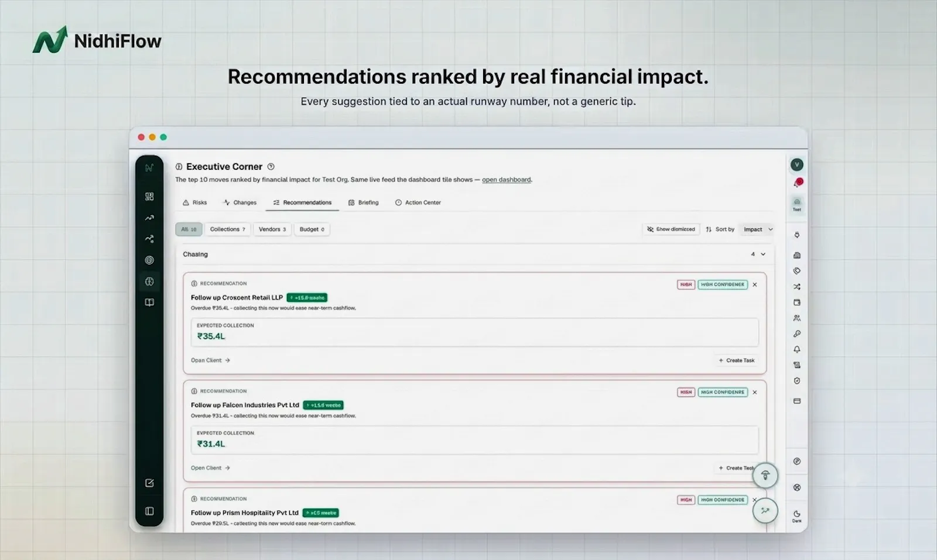
Task: Open Client for Croxcent Retail LLP
Action: click(210, 360)
